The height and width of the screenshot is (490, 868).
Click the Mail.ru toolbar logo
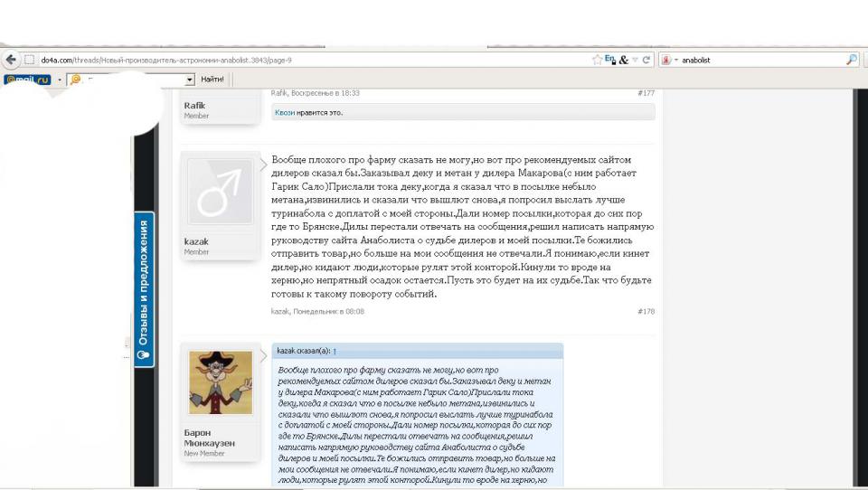(27, 80)
